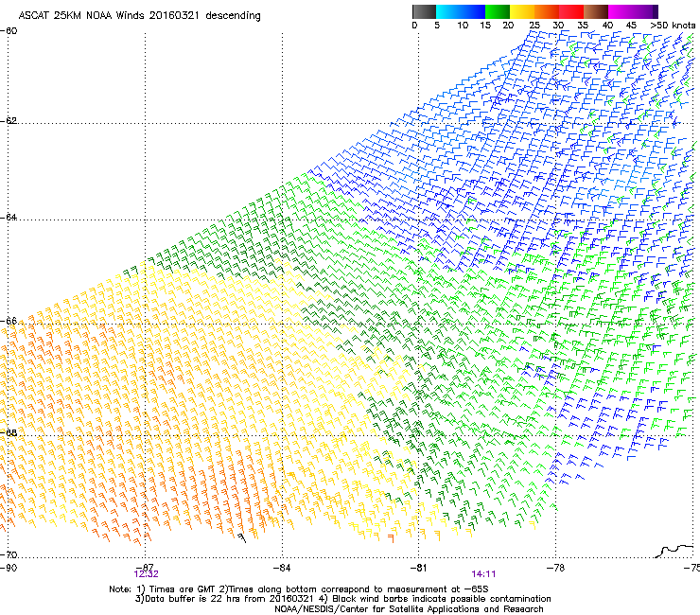Click the '>50 knots' legend label
Screen dimensions: 700x615
pyautogui.click(x=673, y=26)
